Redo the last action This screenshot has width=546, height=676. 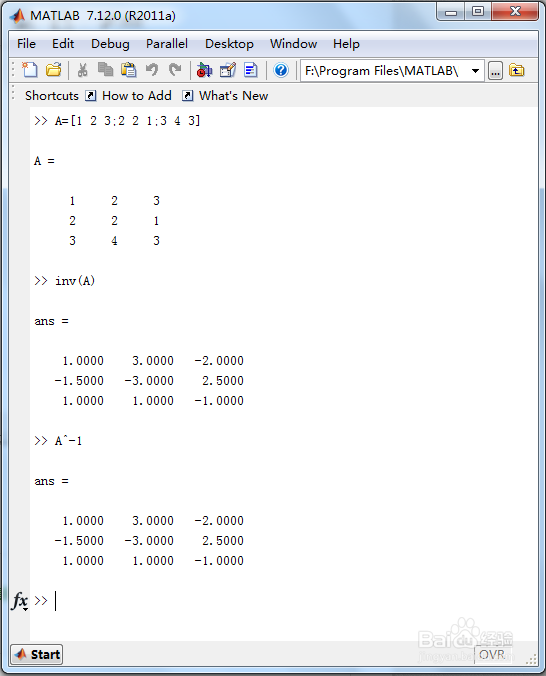coord(175,70)
